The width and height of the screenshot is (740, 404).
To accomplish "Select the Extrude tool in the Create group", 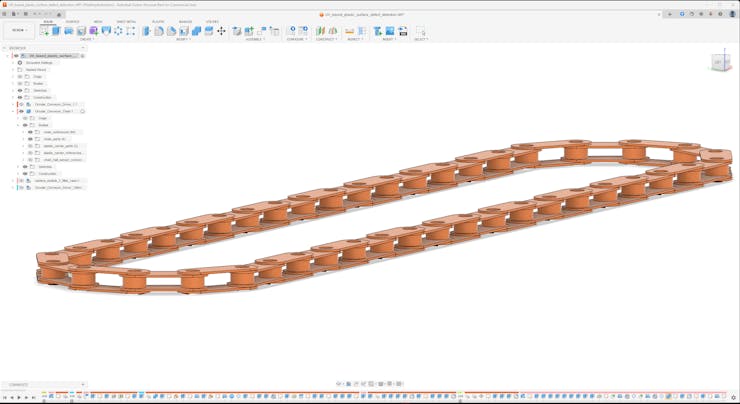I will point(57,31).
